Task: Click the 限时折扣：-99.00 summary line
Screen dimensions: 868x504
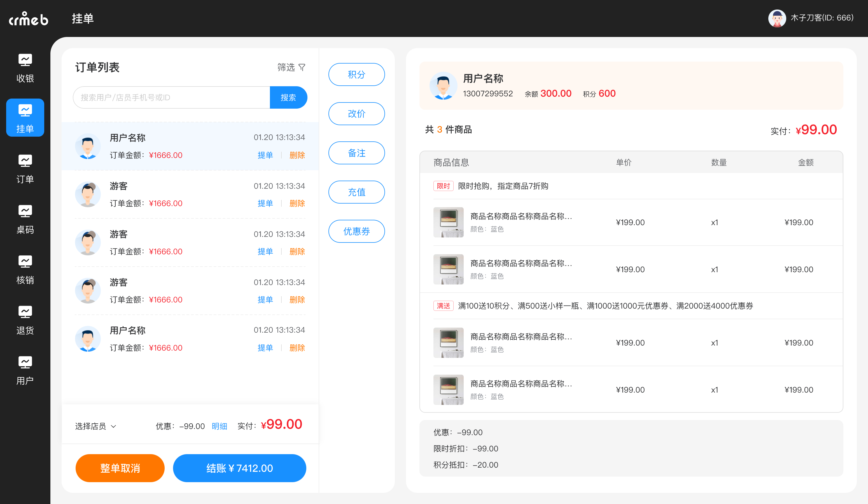Action: pos(465,448)
